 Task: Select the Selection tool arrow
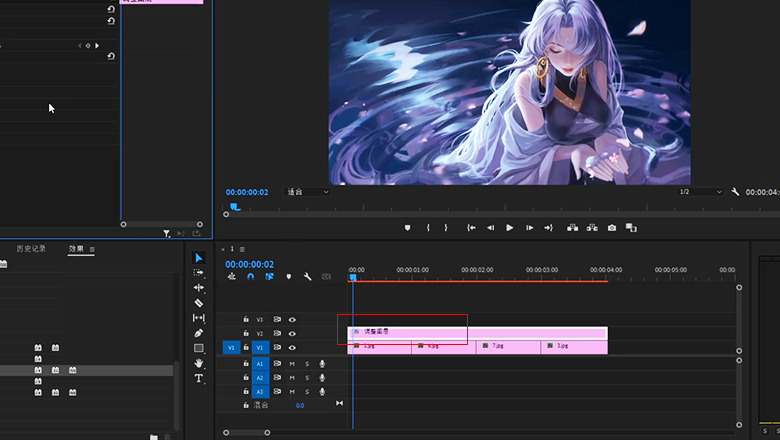[x=198, y=258]
